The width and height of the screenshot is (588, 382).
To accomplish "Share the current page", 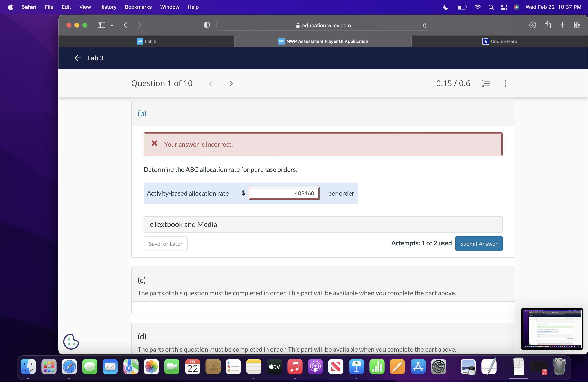I will [x=547, y=25].
